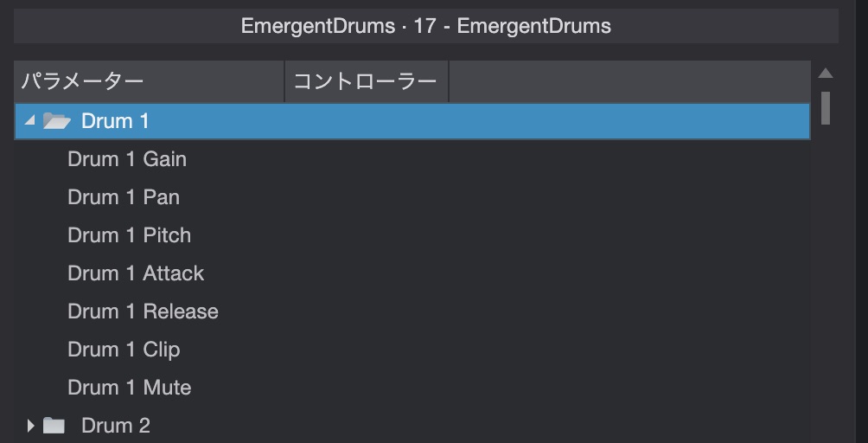The image size is (868, 443).
Task: Click the closed folder icon for Drum 2
Action: pyautogui.click(x=54, y=426)
